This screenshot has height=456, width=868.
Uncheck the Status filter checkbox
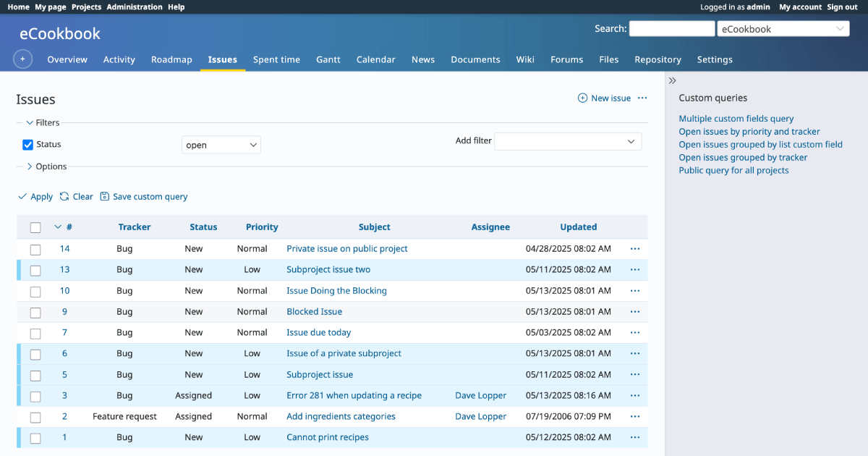pos(28,145)
